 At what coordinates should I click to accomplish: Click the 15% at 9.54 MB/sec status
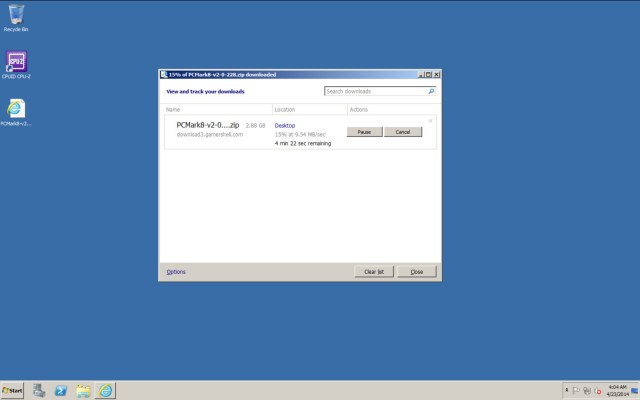click(300, 134)
